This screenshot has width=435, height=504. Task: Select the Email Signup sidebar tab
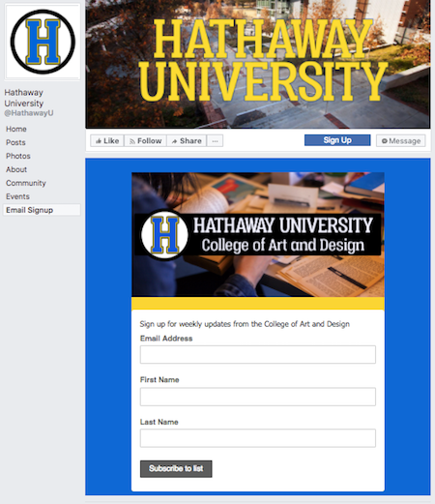click(x=42, y=210)
